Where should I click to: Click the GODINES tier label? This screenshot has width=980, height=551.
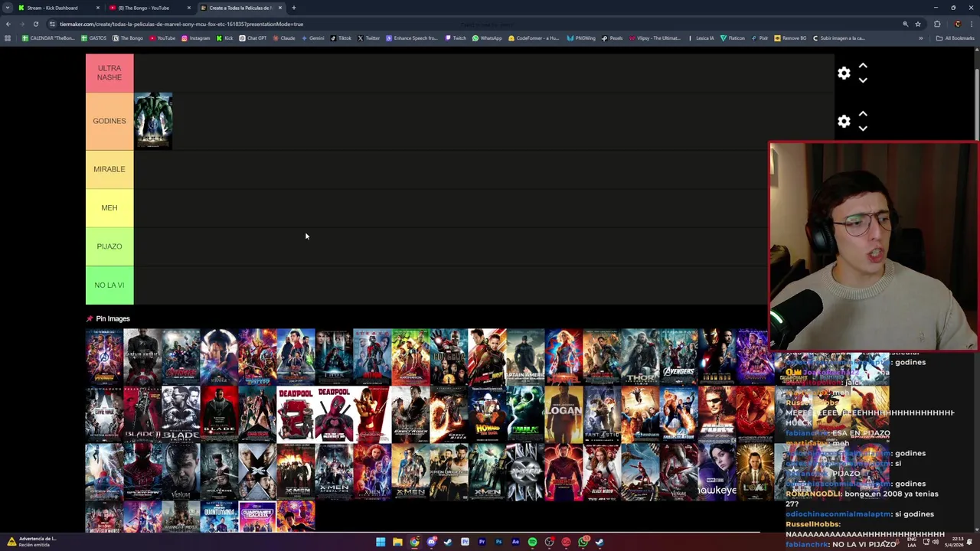[109, 121]
